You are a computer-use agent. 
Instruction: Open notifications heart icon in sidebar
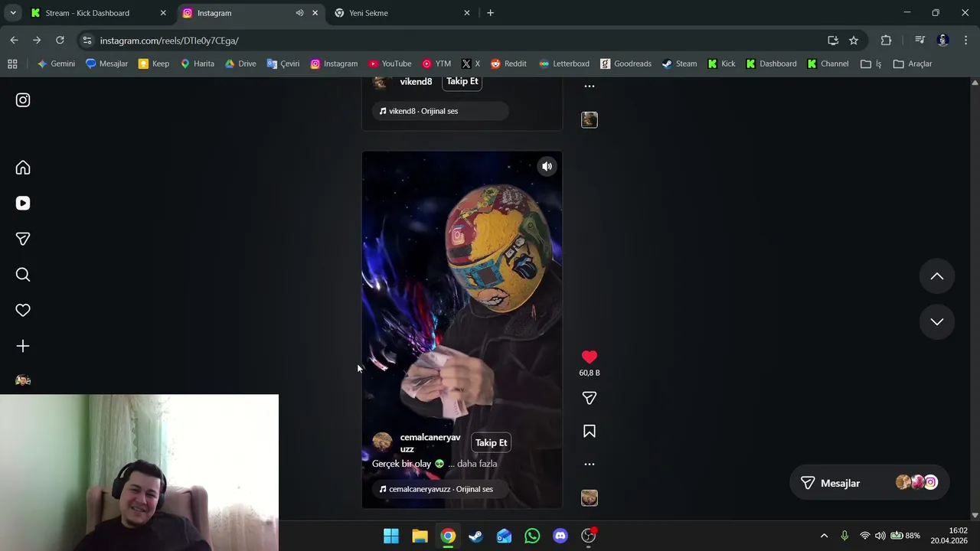(x=23, y=310)
